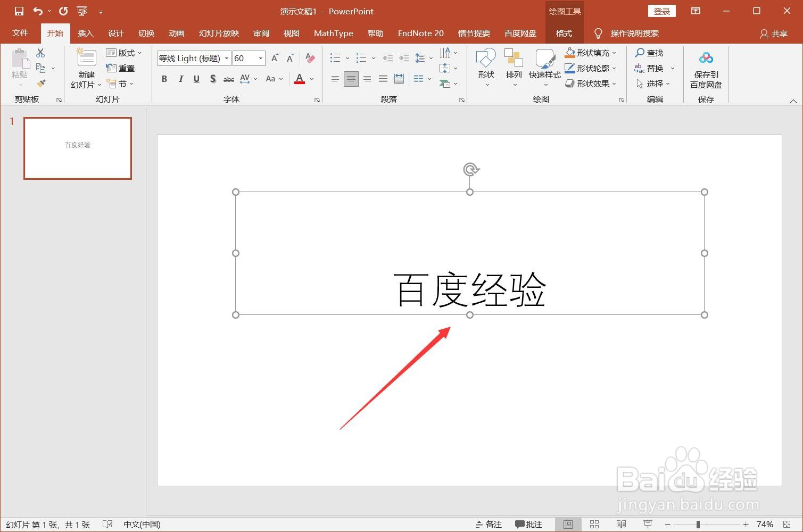The height and width of the screenshot is (532, 803).
Task: Increase font size with the larger A icon
Action: pos(275,59)
